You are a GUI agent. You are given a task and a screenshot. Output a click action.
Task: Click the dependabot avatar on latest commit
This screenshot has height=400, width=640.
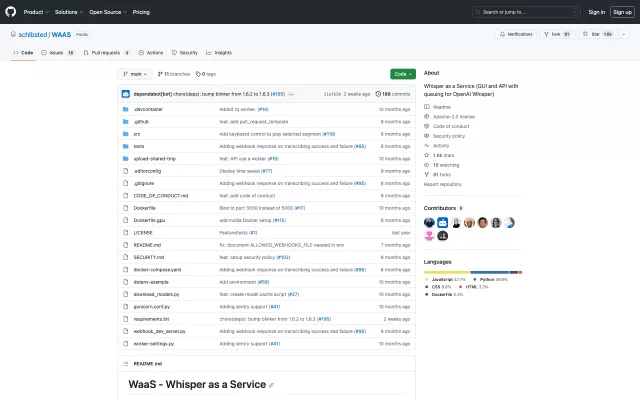pos(126,93)
